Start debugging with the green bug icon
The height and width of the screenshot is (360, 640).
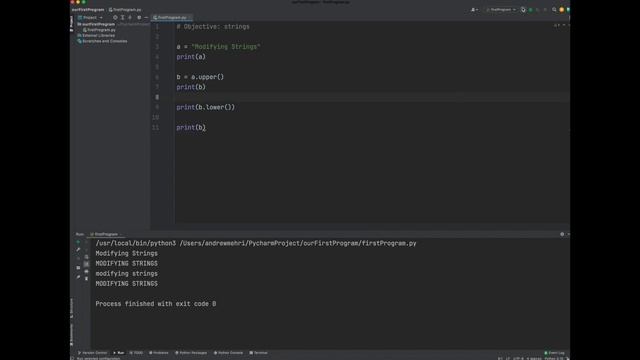[531, 10]
